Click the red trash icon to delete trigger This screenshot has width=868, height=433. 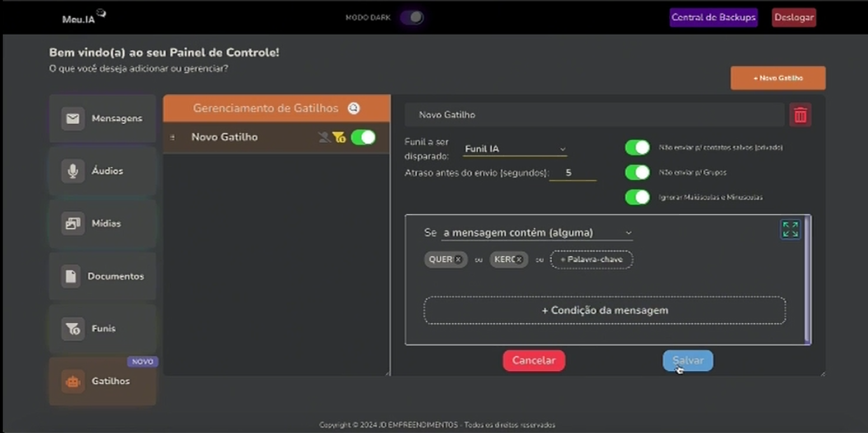pos(800,115)
